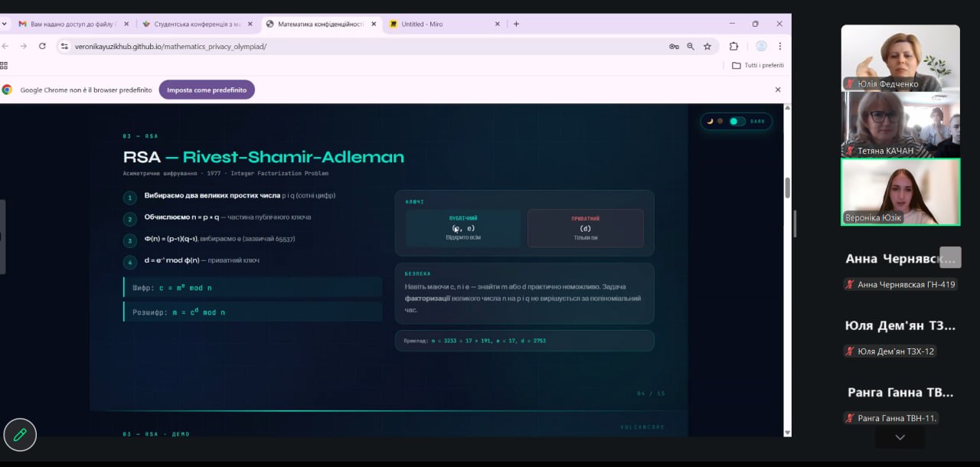The image size is (980, 467).
Task: Open the Chrome profile avatar icon
Action: pos(761,46)
